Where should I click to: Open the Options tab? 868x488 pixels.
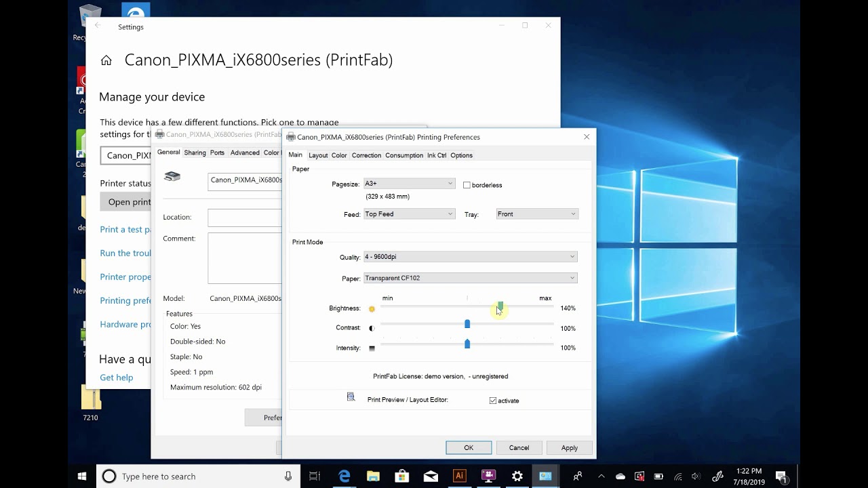tap(462, 155)
